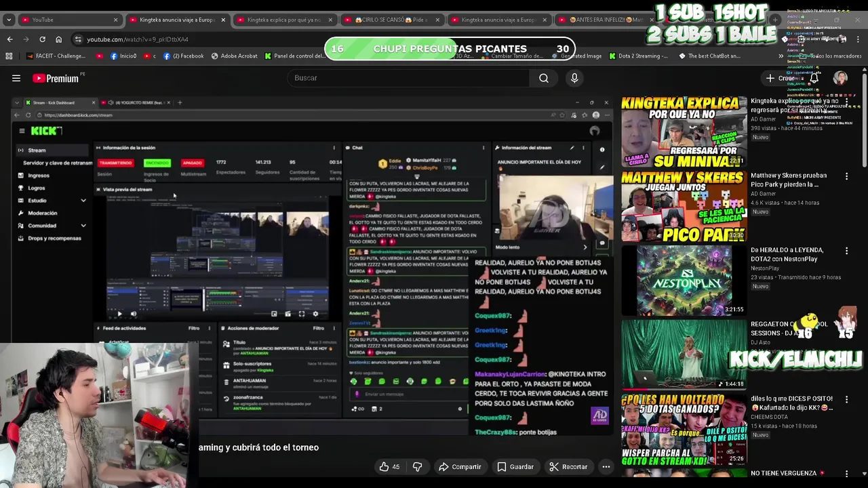
Task: Select Logros in Kick dashboard sidebar
Action: tap(37, 188)
